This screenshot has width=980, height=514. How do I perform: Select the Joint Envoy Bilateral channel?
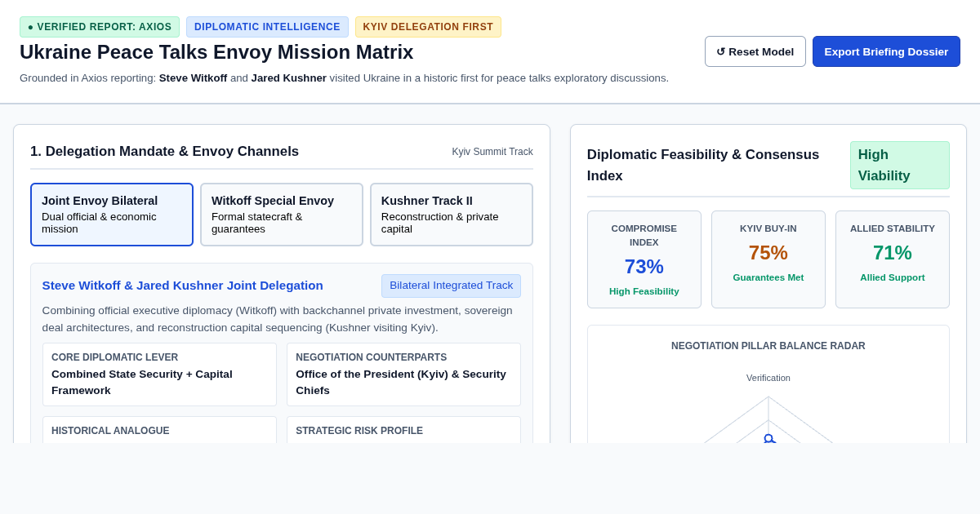(x=112, y=215)
